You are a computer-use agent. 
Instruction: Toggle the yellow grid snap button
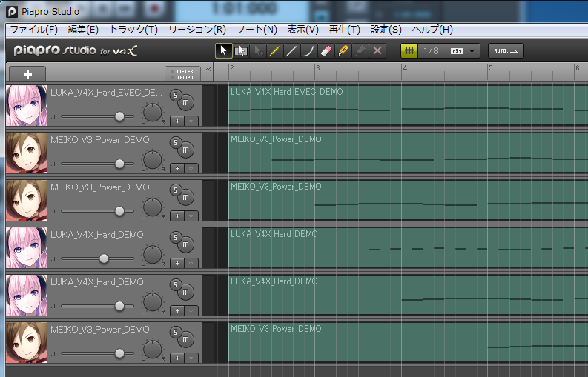409,50
